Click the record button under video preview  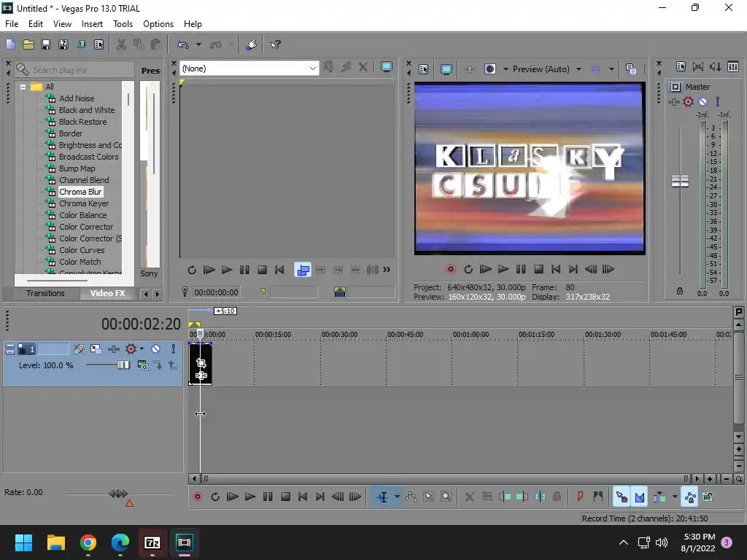click(x=451, y=269)
